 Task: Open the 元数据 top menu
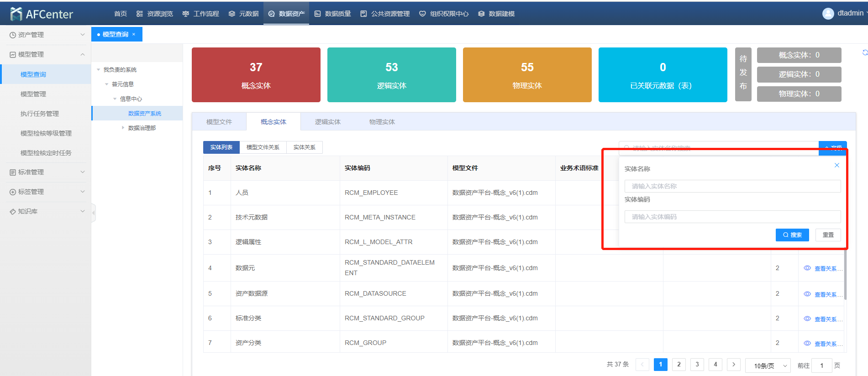243,14
